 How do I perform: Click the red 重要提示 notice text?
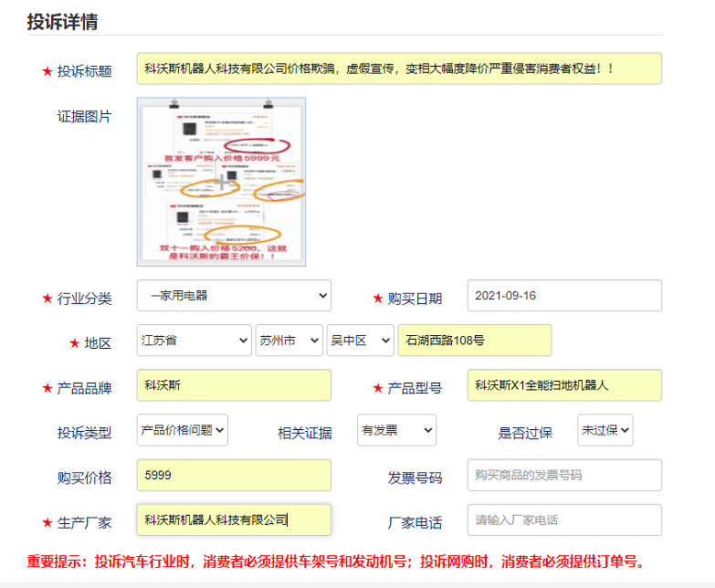click(337, 562)
